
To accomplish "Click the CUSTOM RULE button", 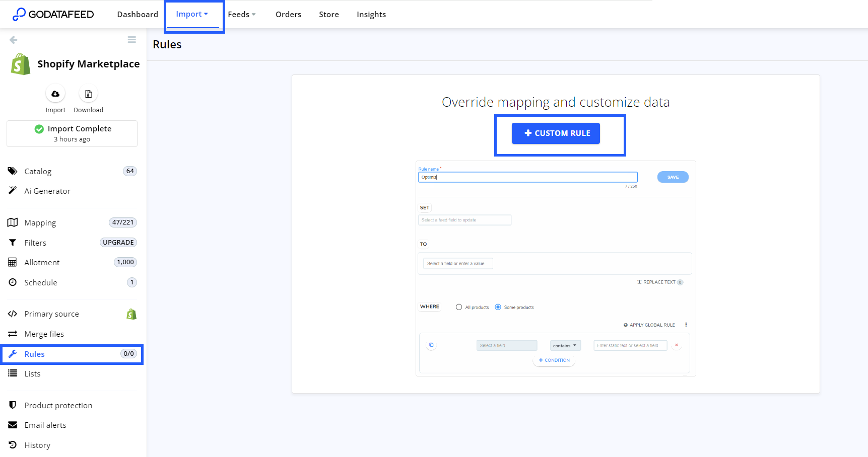I will tap(556, 133).
